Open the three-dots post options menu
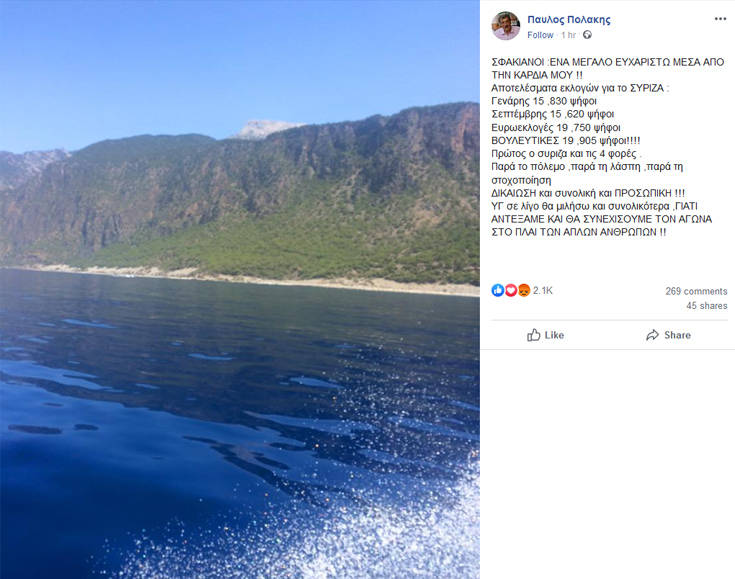 click(720, 19)
